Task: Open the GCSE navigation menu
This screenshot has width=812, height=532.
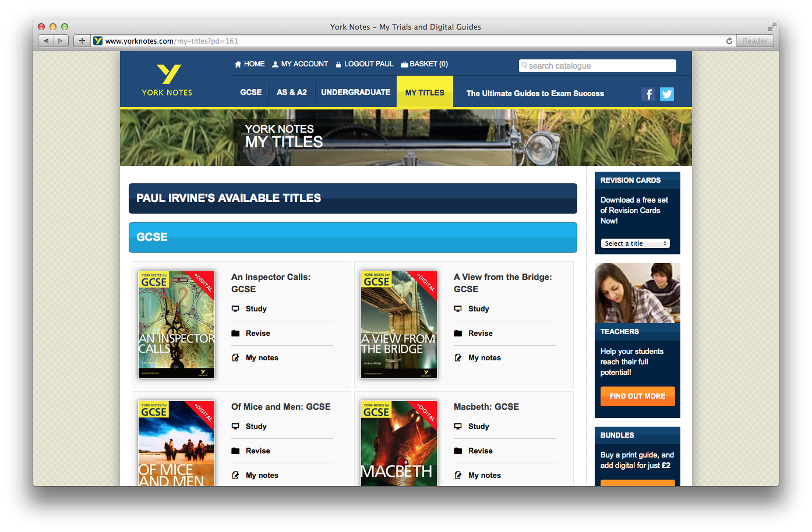Action: 251,92
